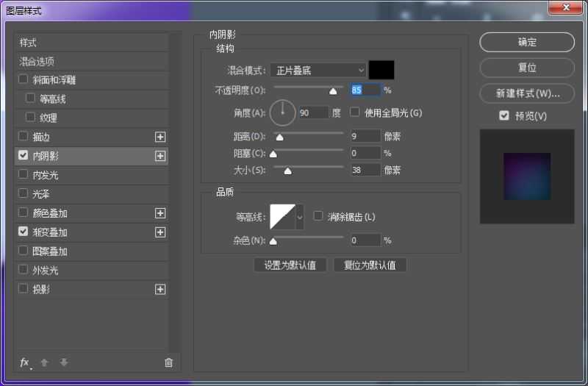Open the black shadow color swatch
The height and width of the screenshot is (386, 588).
tap(381, 70)
